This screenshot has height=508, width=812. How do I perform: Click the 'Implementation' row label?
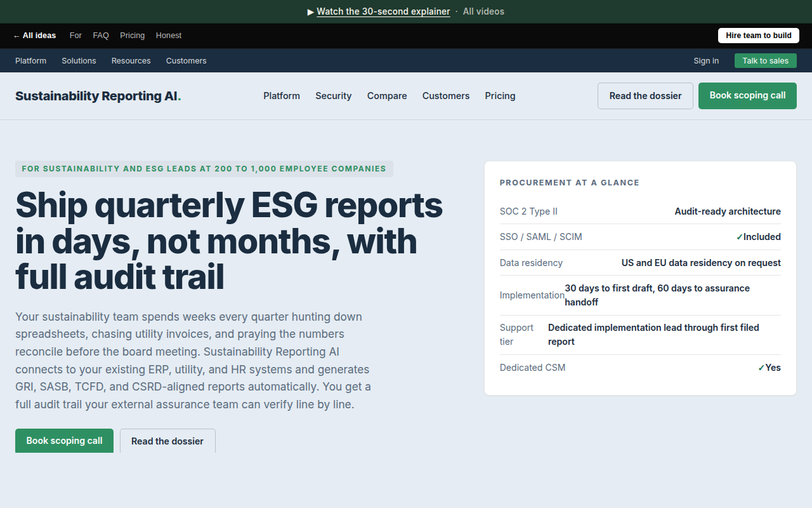click(x=532, y=295)
